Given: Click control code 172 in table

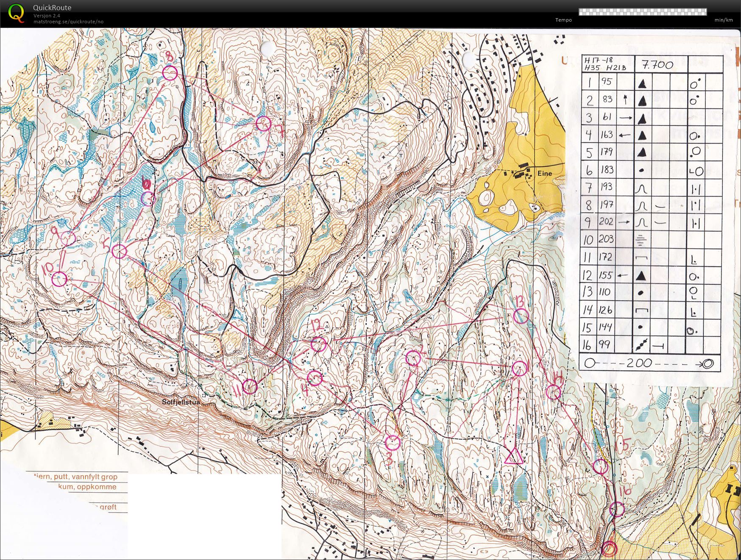Looking at the screenshot, I should coord(605,257).
